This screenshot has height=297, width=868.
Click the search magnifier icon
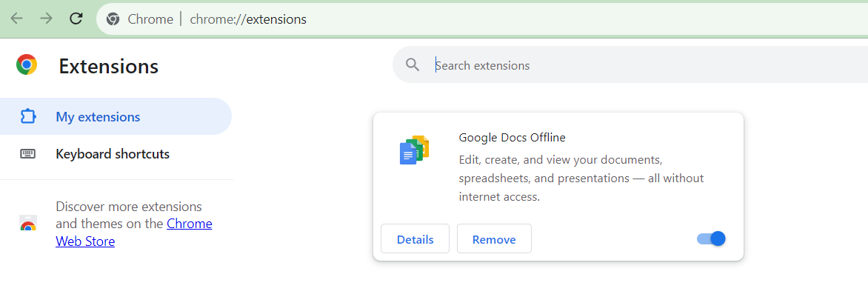pos(413,65)
